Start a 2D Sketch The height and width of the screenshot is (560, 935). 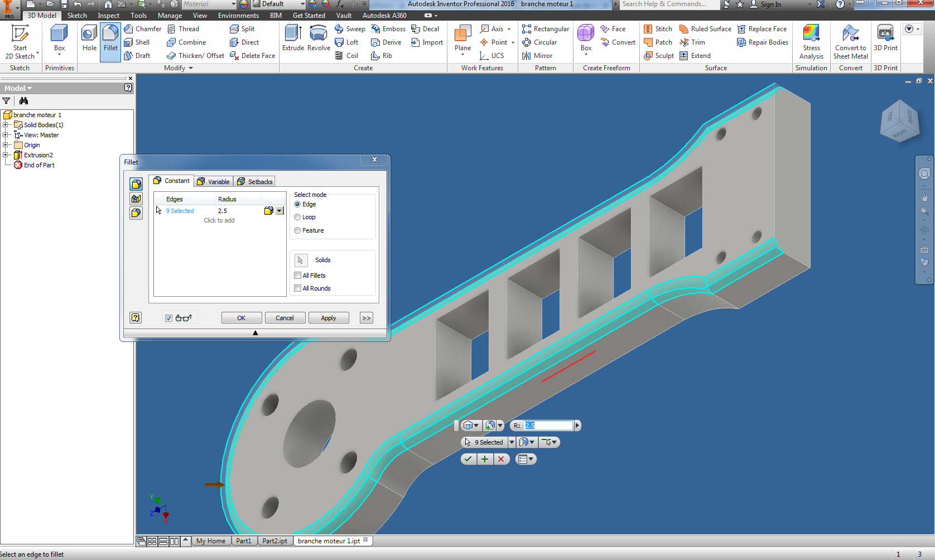point(20,42)
